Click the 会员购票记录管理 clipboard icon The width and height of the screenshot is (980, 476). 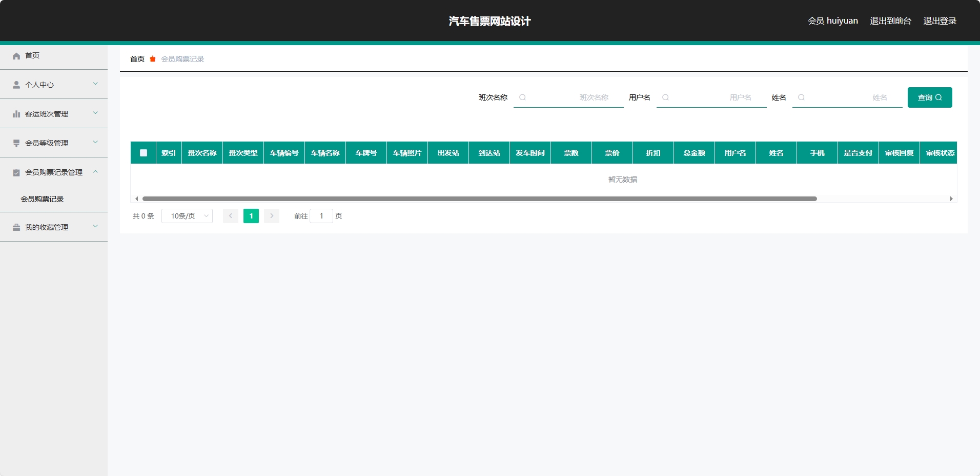tap(16, 172)
